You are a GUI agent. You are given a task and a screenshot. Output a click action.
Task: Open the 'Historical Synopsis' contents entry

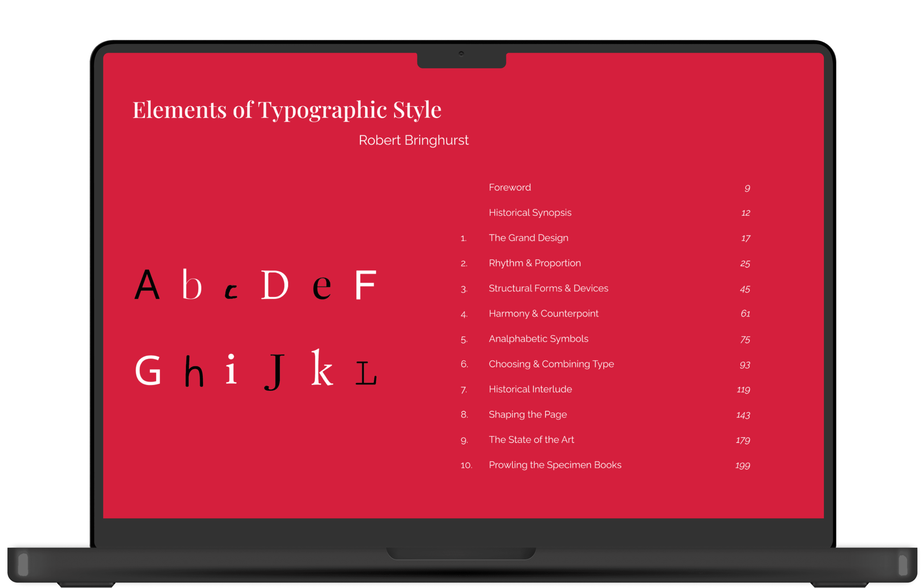pos(530,213)
